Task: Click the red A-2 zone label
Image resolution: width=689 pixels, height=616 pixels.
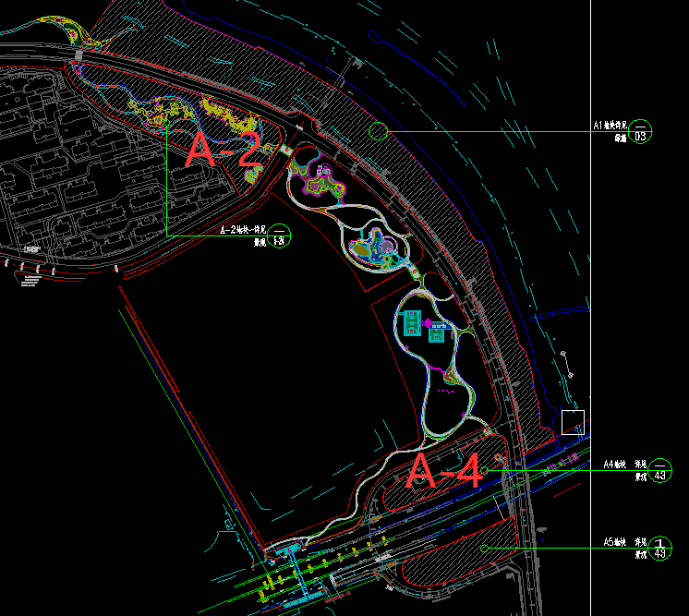Action: point(224,151)
